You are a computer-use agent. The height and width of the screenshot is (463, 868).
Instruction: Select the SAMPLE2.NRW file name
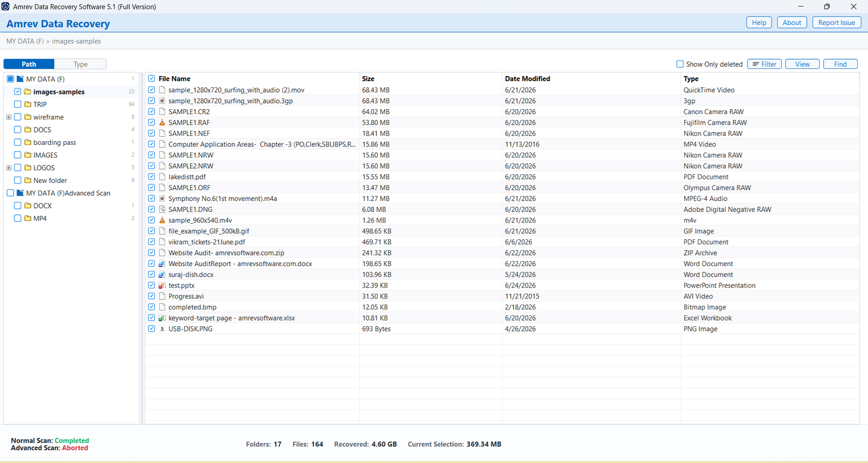point(190,166)
